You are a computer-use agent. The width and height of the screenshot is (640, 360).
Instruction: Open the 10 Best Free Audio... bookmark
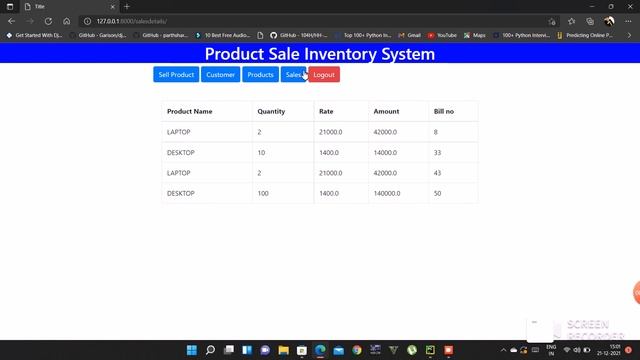[223, 36]
